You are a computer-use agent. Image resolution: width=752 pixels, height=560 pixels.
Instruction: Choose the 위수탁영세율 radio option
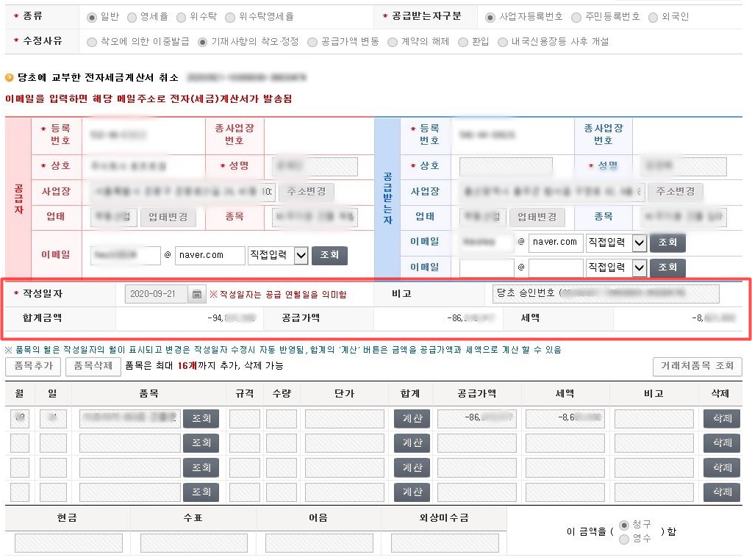click(x=230, y=18)
